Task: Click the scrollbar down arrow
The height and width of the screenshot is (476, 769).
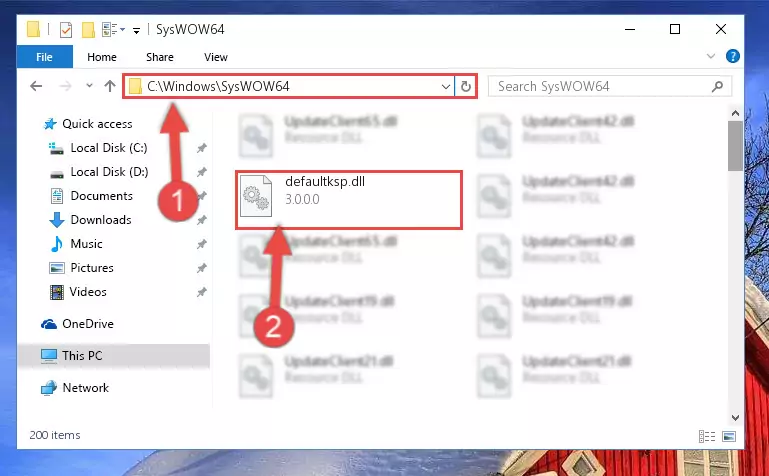Action: (735, 418)
